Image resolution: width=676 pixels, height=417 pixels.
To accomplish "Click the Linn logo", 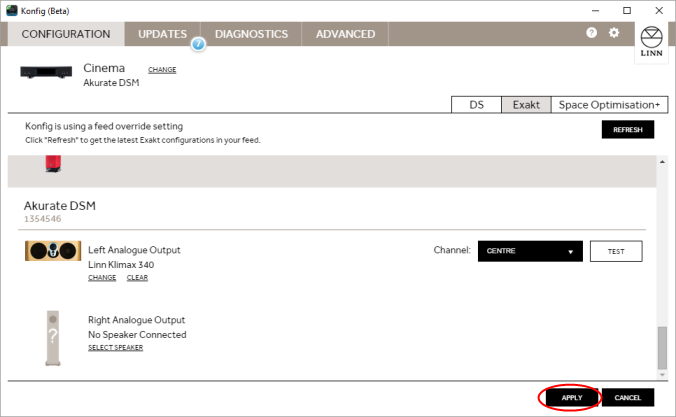I will (651, 42).
